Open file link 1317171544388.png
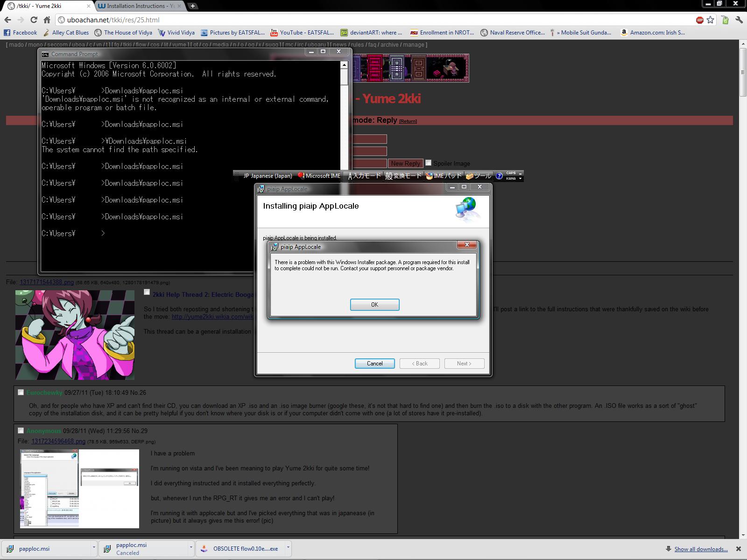The height and width of the screenshot is (560, 747). pos(47,282)
